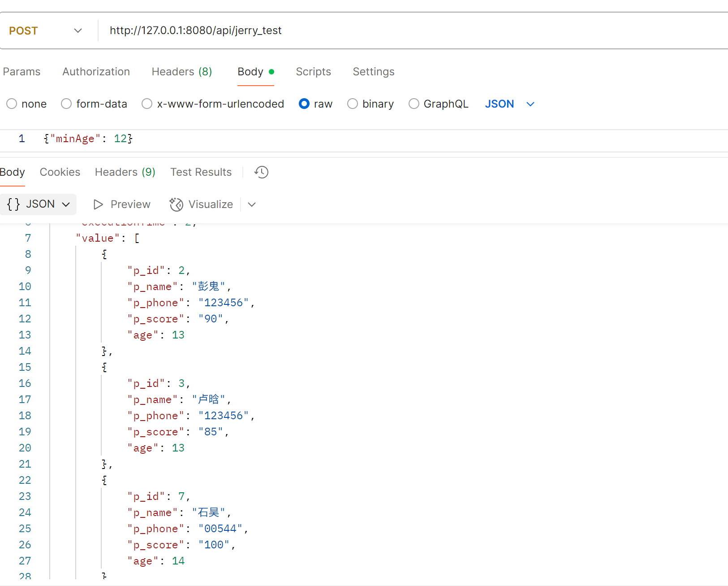
Task: Click the Visualize chart icon
Action: click(176, 204)
